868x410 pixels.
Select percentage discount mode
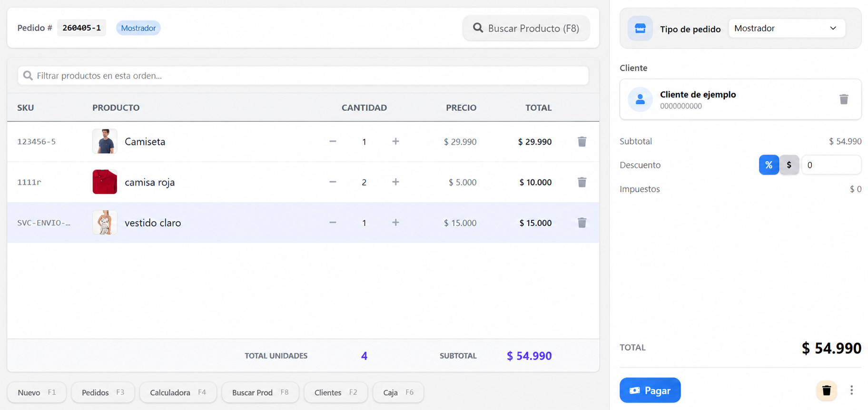tap(769, 165)
